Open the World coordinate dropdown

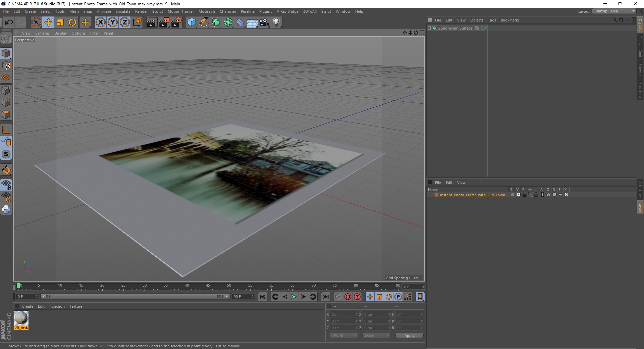tap(344, 335)
